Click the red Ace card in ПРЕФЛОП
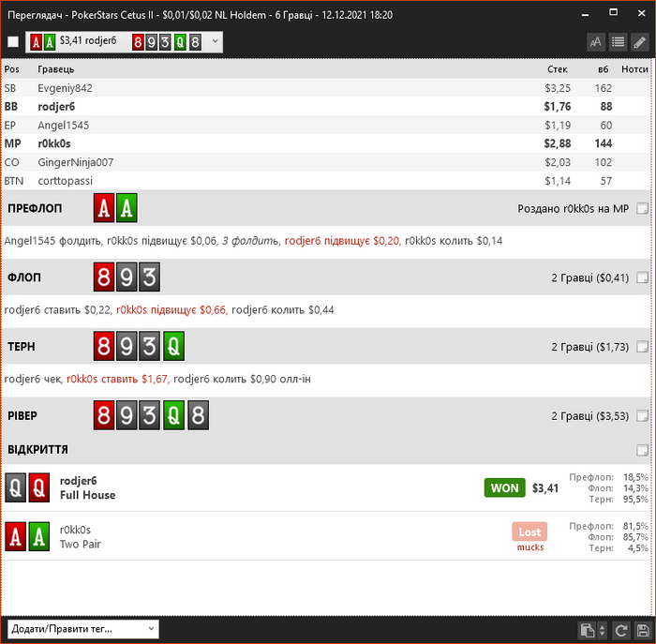The image size is (656, 644). point(104,208)
